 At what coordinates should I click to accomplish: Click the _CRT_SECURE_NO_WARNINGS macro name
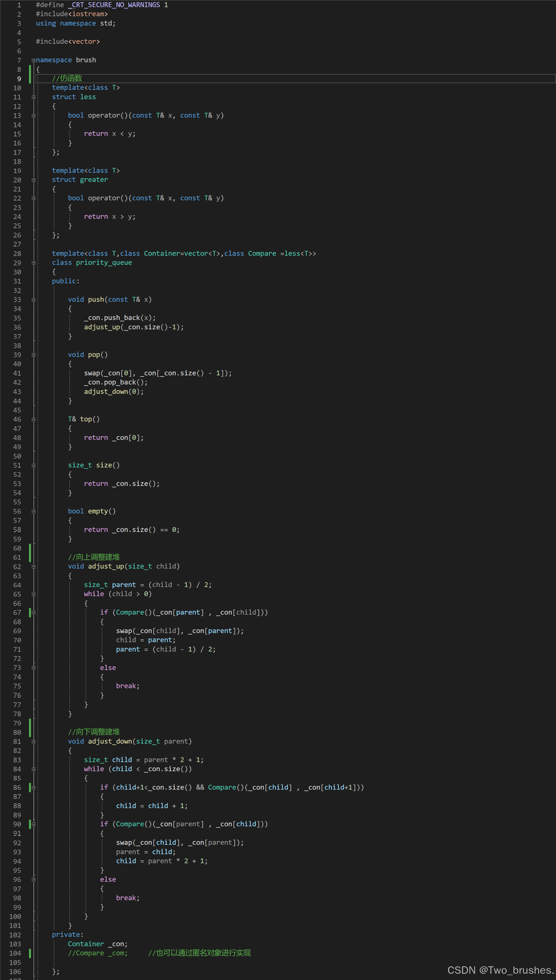(114, 5)
